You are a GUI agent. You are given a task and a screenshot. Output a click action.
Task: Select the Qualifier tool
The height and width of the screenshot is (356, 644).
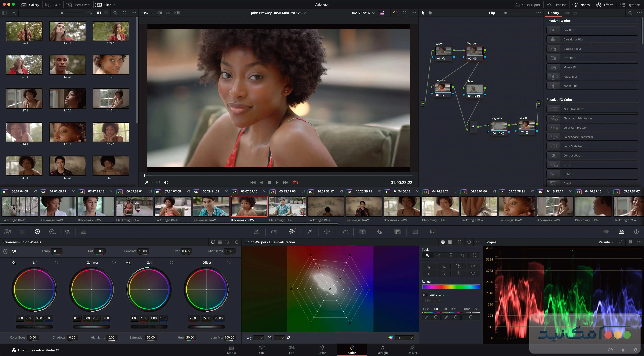pyautogui.click(x=310, y=232)
